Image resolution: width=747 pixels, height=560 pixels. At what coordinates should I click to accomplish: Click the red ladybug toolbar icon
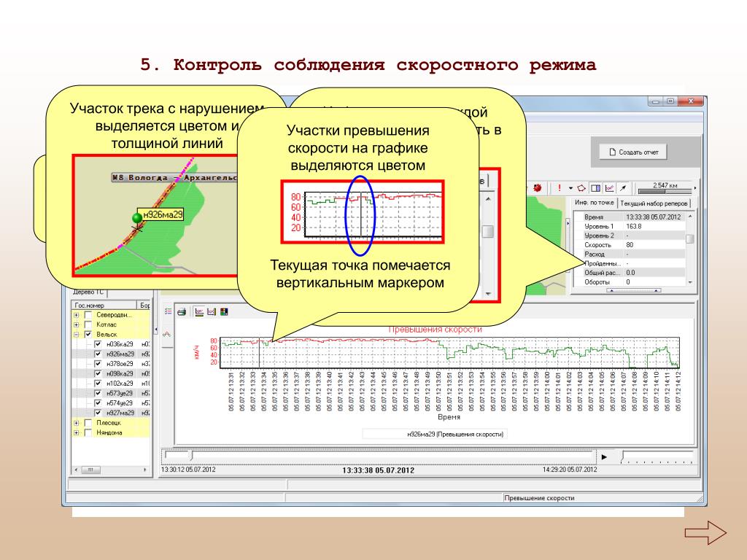[x=538, y=188]
